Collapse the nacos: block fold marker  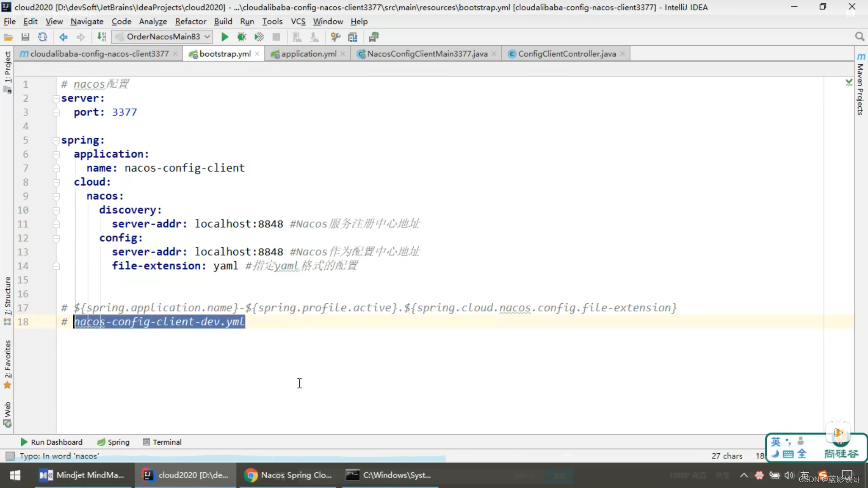(x=56, y=197)
